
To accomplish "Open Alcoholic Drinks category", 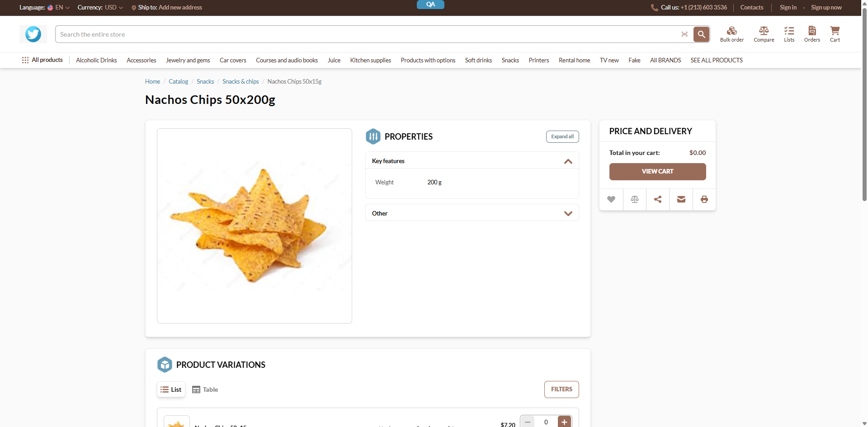I will tap(96, 60).
